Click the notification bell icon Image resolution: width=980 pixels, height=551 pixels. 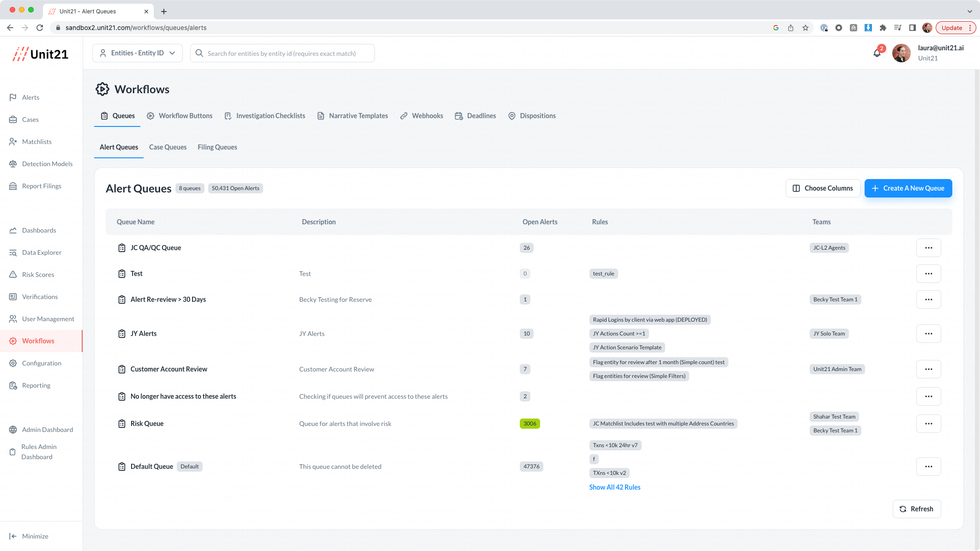pyautogui.click(x=877, y=54)
